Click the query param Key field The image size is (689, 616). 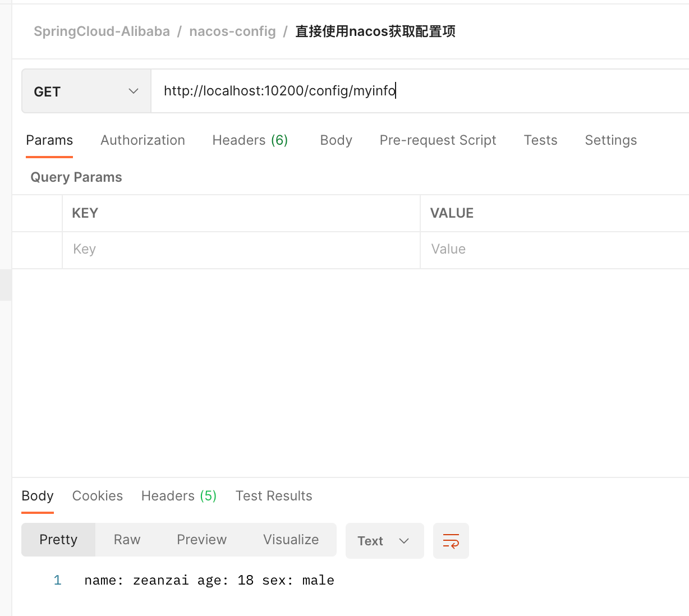click(241, 249)
